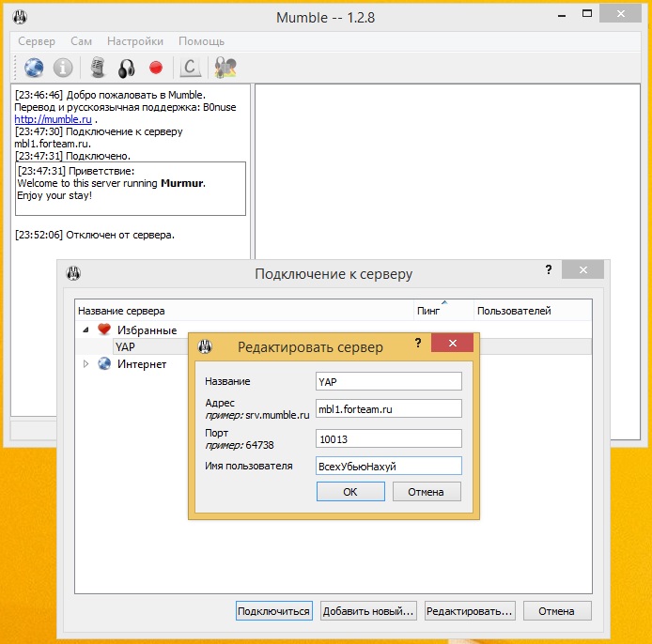Screen dimensions: 652x644
Task: Expand the Интернет server list
Action: [x=85, y=364]
